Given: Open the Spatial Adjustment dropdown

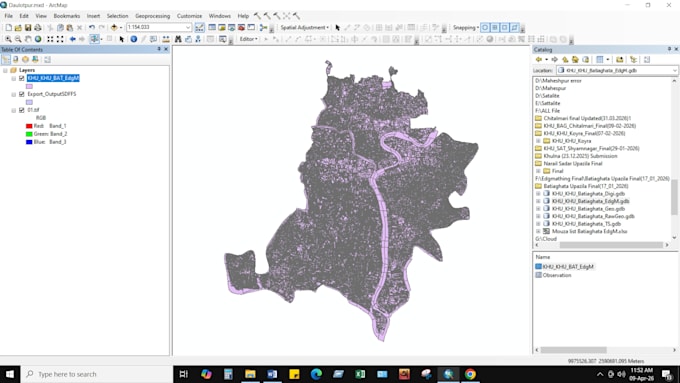Looking at the screenshot, I should (x=304, y=27).
